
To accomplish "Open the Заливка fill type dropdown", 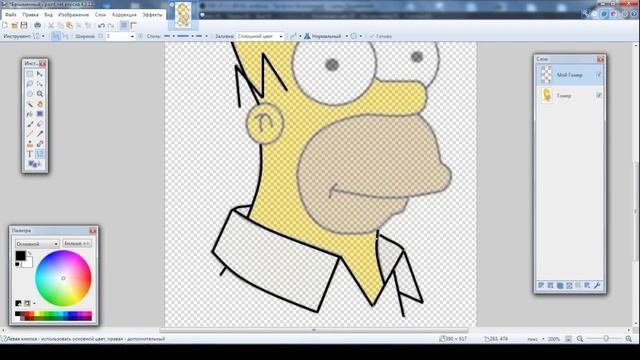I will pos(260,36).
